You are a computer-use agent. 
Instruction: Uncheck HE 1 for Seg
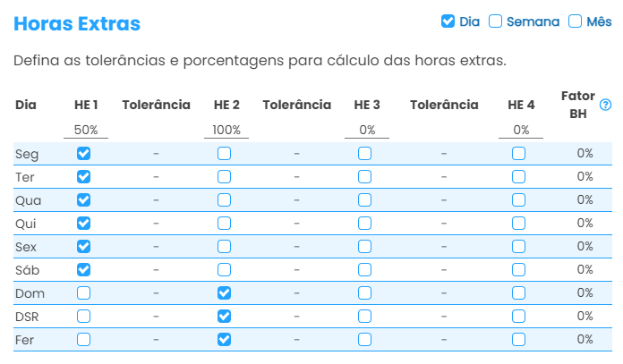tap(84, 154)
